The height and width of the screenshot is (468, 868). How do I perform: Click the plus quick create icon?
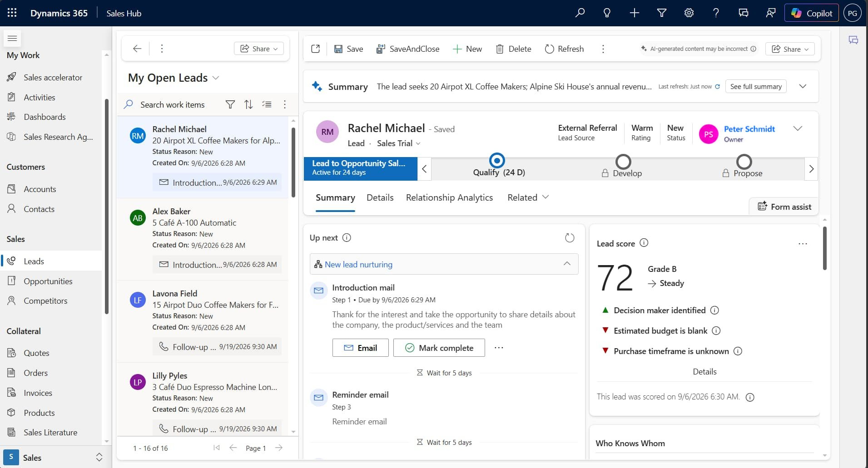point(635,13)
